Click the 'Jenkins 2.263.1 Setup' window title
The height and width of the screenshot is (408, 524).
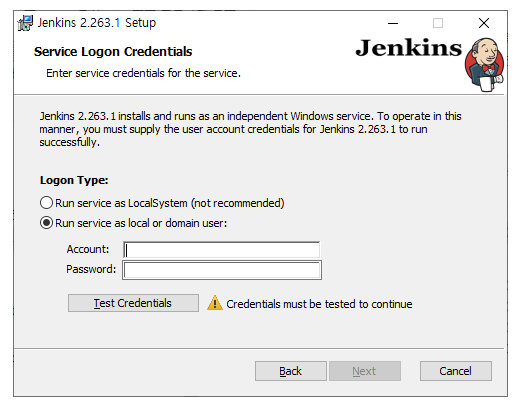97,23
